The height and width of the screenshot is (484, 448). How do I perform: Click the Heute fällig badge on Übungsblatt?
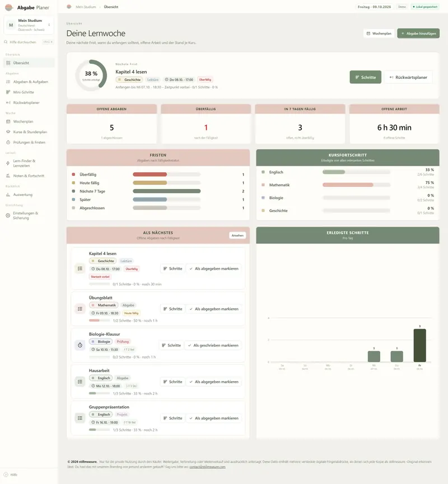(131, 313)
